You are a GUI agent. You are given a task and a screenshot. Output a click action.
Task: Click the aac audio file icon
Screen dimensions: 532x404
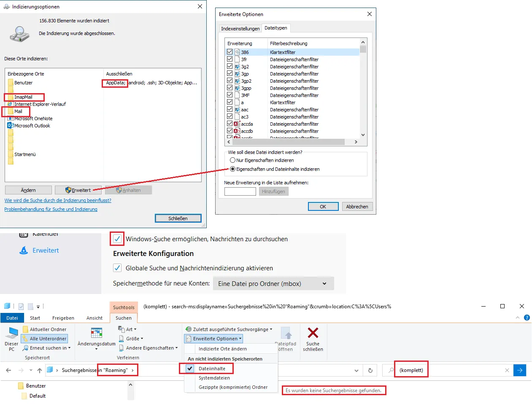[x=237, y=110]
